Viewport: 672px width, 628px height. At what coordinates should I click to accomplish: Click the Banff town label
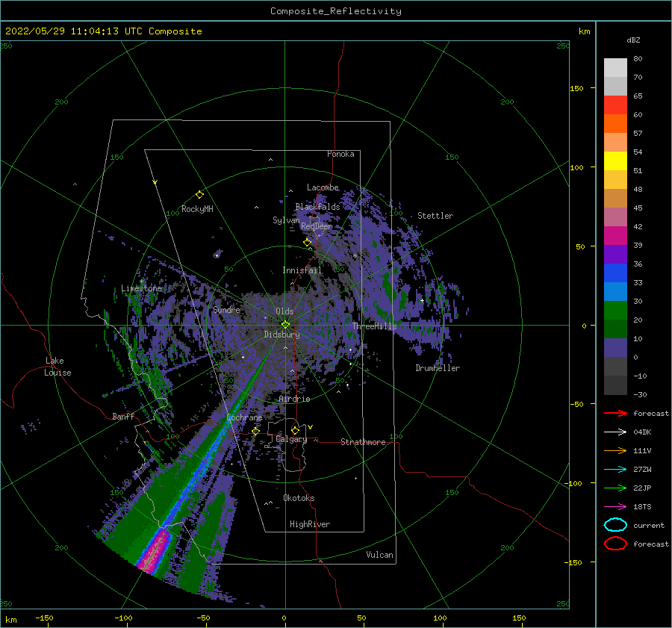(123, 416)
